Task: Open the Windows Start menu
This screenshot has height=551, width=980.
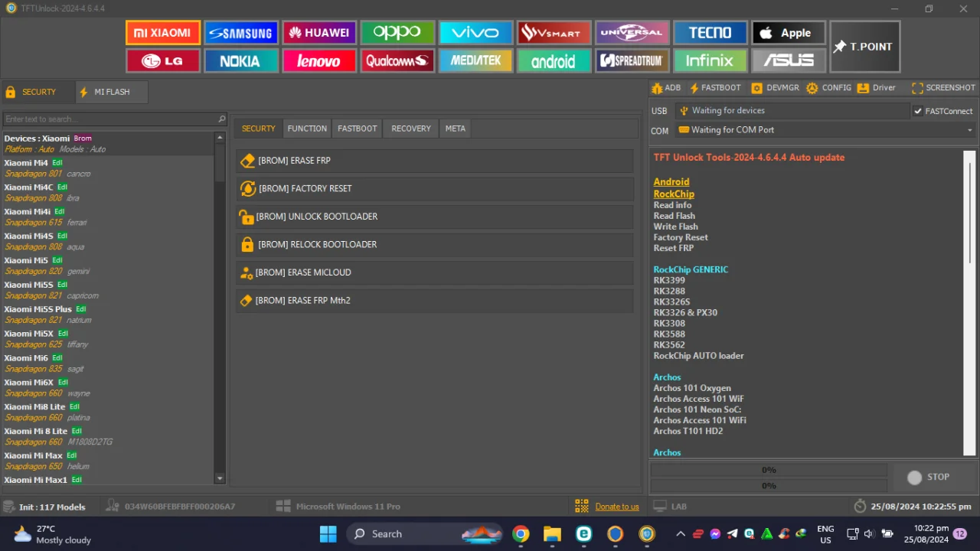Action: pos(328,534)
